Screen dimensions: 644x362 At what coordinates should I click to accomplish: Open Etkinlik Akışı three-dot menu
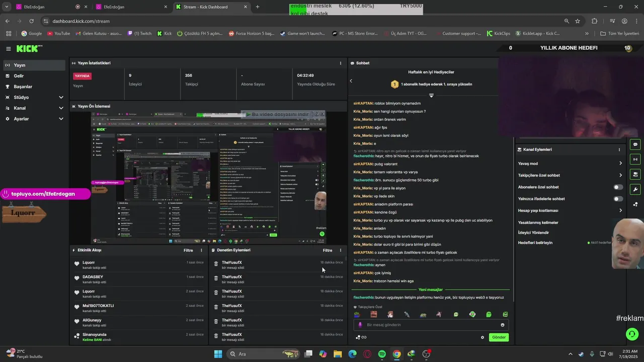click(201, 250)
